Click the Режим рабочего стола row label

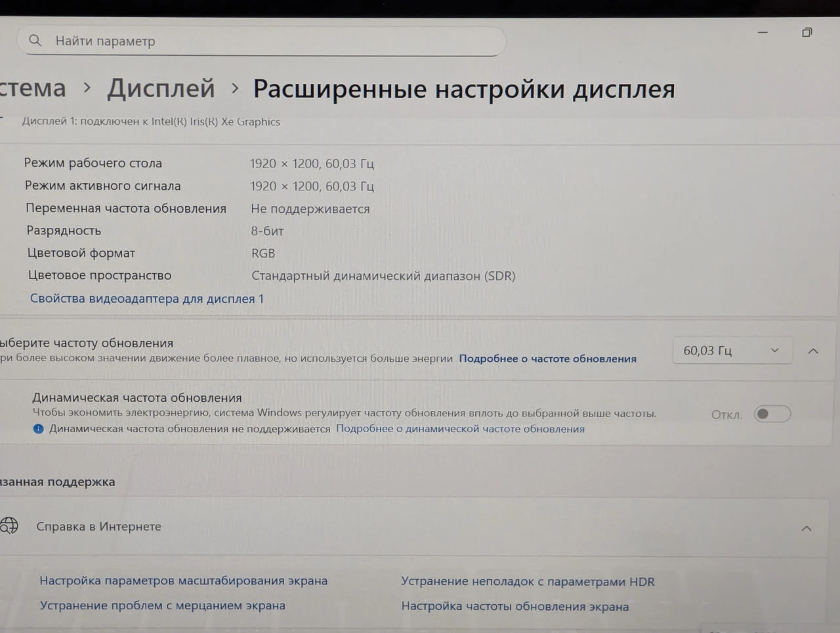(x=93, y=163)
